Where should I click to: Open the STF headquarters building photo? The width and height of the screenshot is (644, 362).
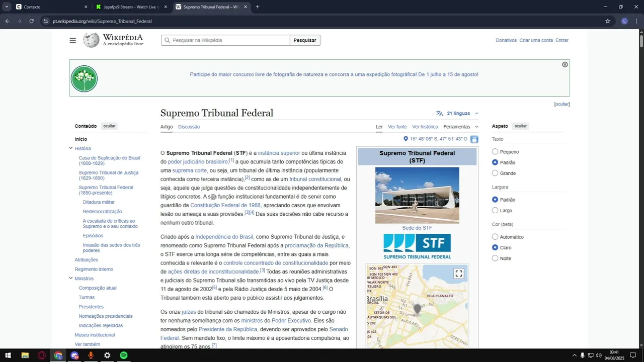[x=417, y=195]
